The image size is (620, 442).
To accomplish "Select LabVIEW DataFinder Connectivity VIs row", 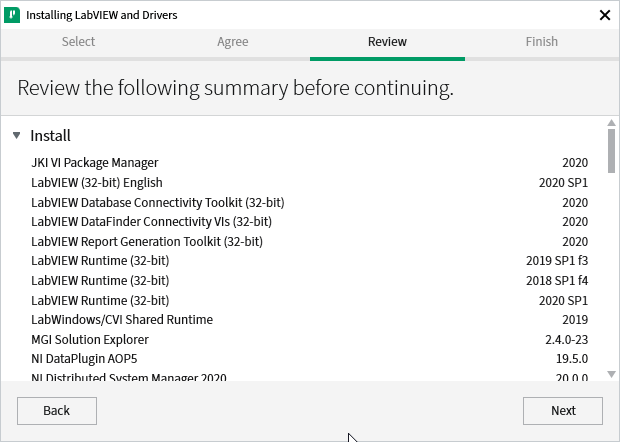I will point(151,222).
